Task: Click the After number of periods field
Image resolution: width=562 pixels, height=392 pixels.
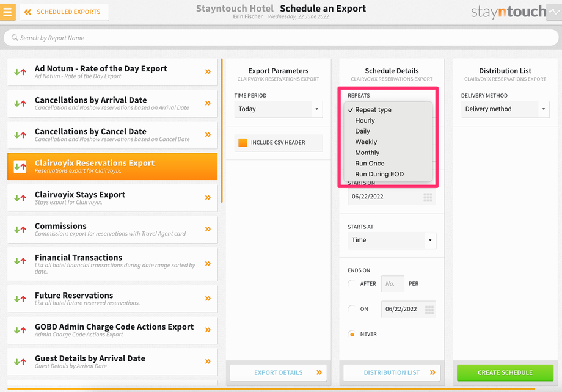Action: [393, 284]
